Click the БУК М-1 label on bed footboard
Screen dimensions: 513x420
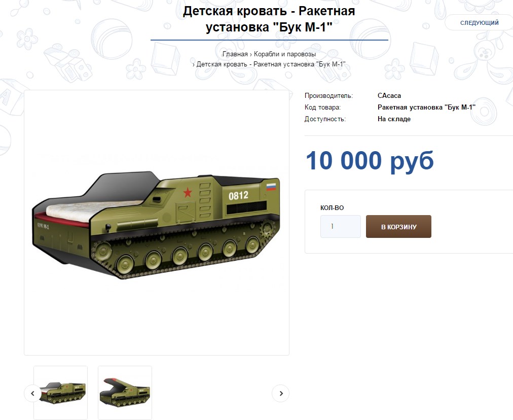click(x=43, y=226)
